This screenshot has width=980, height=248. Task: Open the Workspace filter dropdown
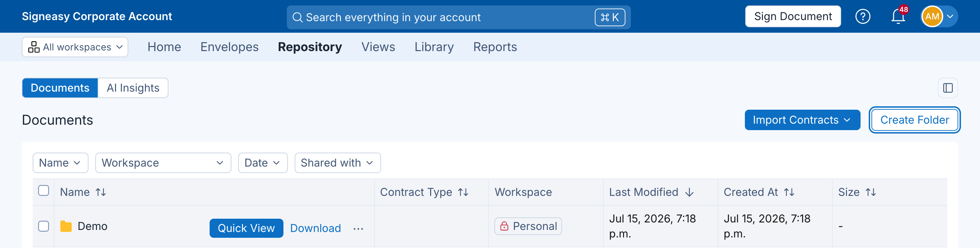(163, 163)
